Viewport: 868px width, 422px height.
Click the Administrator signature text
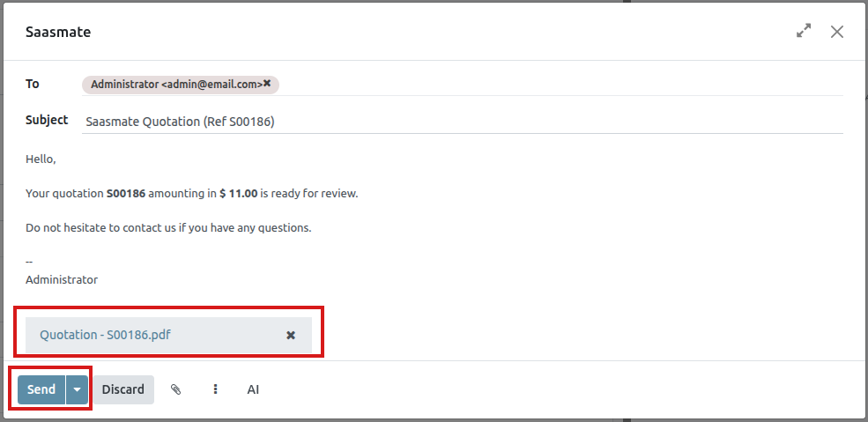[62, 279]
